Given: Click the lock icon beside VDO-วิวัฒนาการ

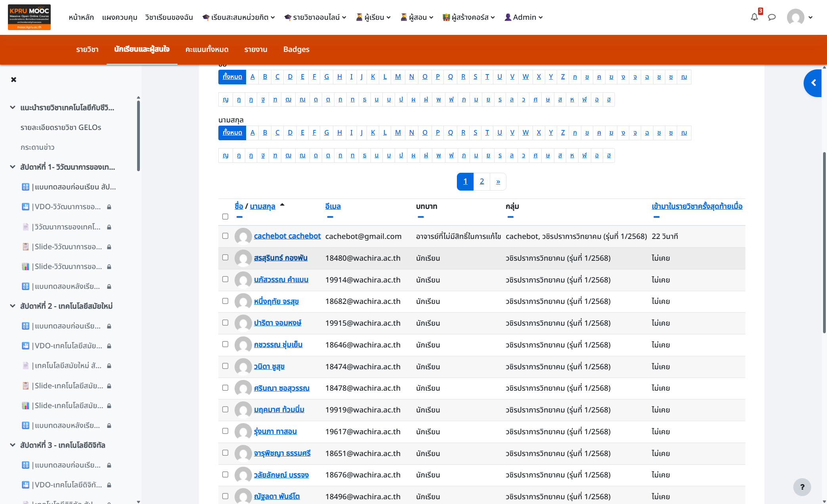Looking at the screenshot, I should pyautogui.click(x=109, y=207).
